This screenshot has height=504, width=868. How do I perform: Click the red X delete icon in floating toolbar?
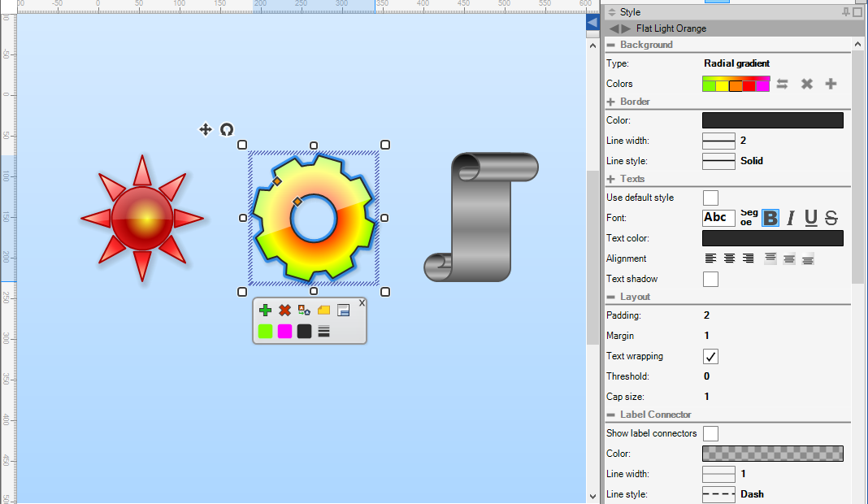[x=284, y=311]
